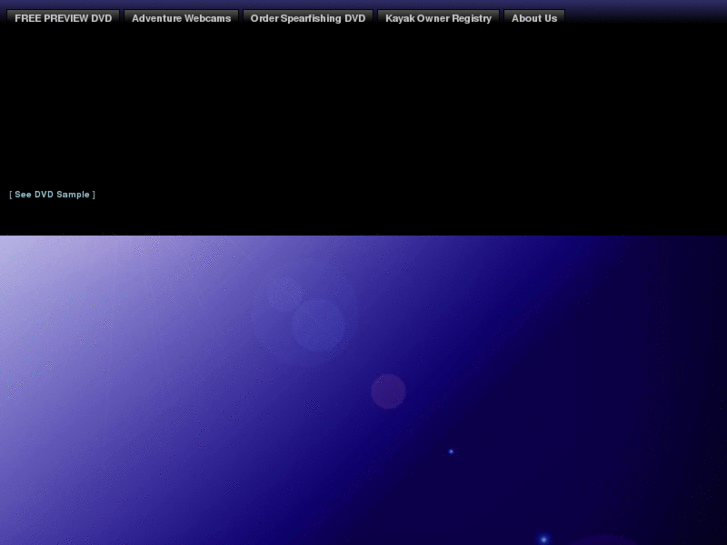Visit the About Us page
Viewport: 727px width, 545px height.
point(534,19)
